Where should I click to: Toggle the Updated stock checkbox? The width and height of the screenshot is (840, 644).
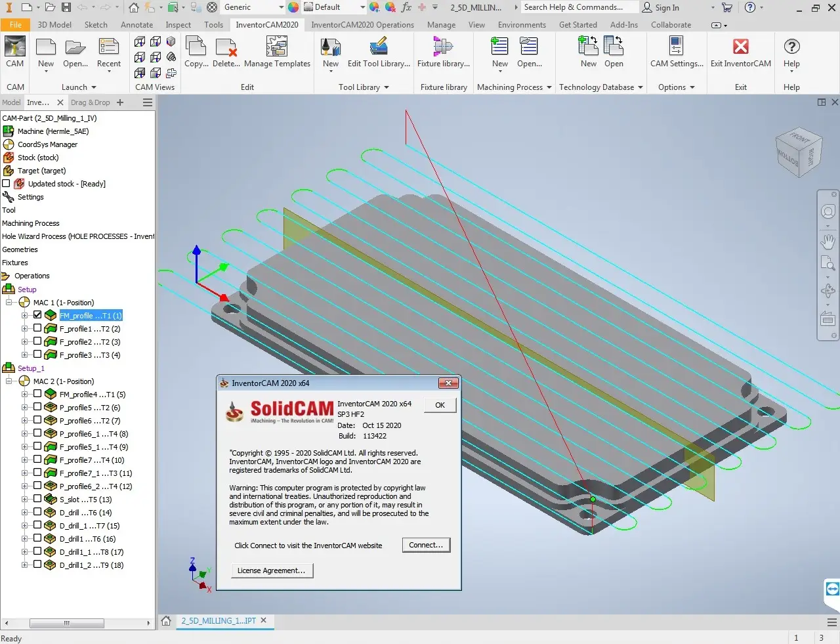point(7,184)
